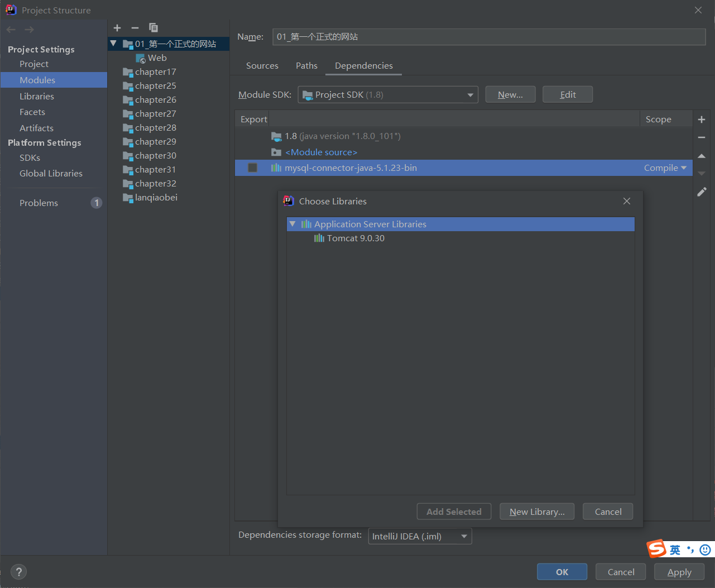Edit dependency with pencil icon

702,192
